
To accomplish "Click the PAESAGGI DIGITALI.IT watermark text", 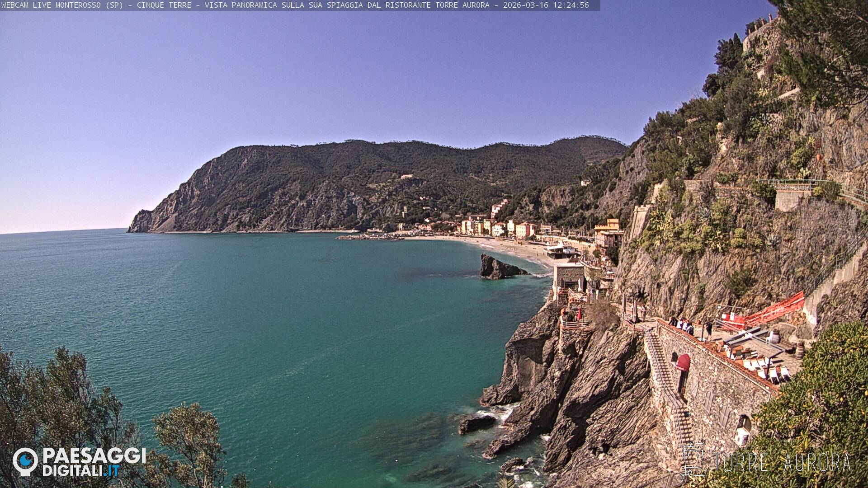I will point(94,462).
